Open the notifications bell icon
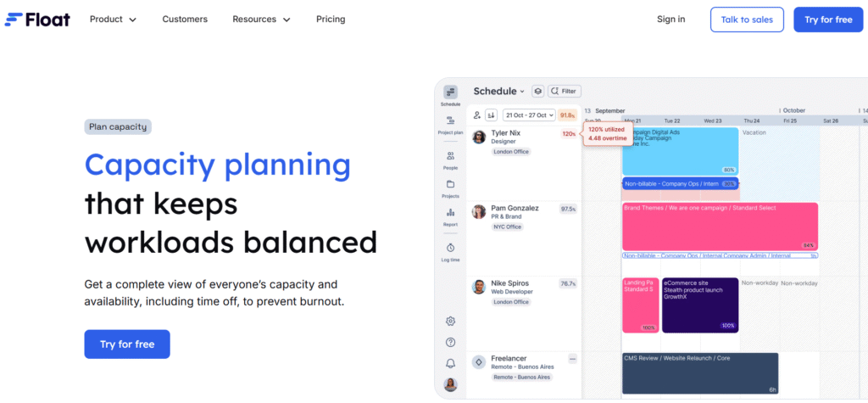The width and height of the screenshot is (868, 403). click(451, 364)
